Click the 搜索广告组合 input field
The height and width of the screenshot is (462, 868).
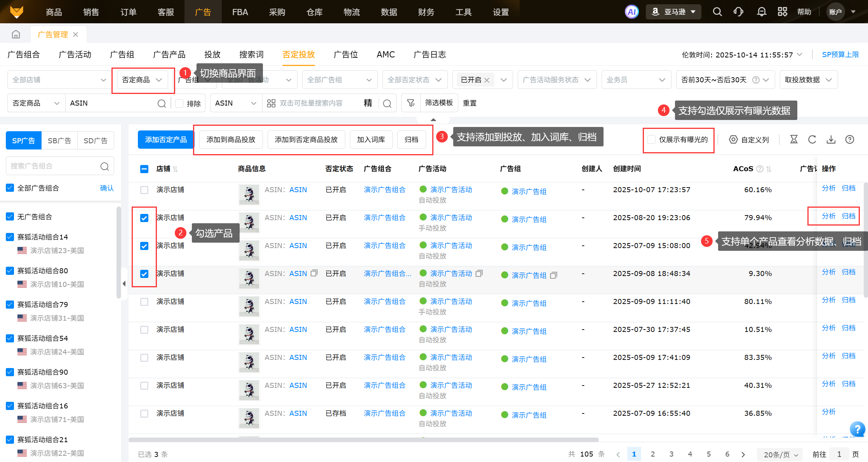pos(54,166)
